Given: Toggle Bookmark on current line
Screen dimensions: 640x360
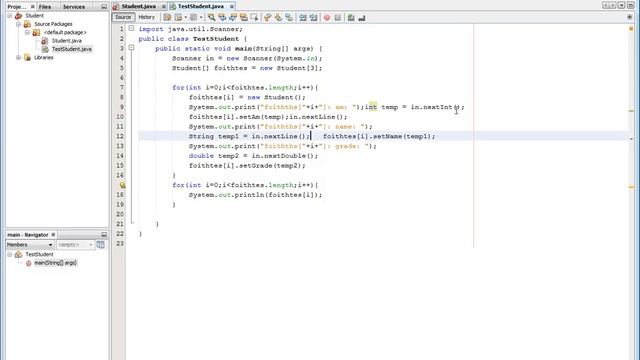Looking at the screenshot, I should [289, 18].
